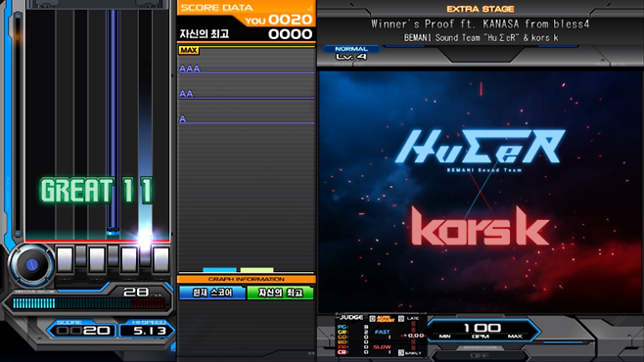Click the yellow MAX grade marker
This screenshot has width=644, height=362.
189,50
